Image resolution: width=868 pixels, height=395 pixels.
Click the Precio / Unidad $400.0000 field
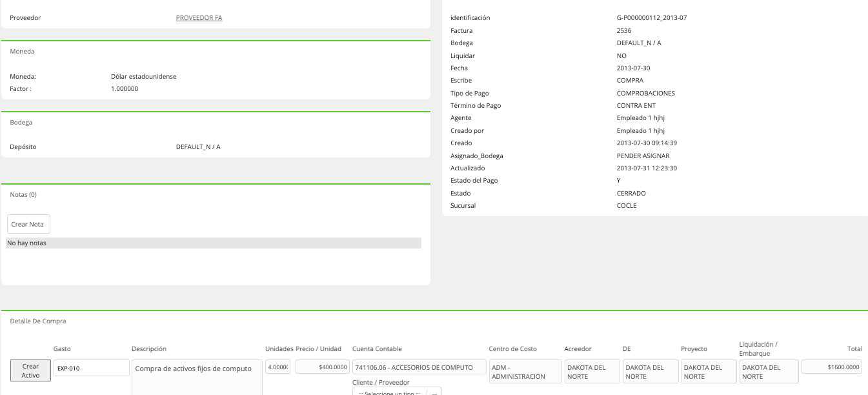[323, 367]
